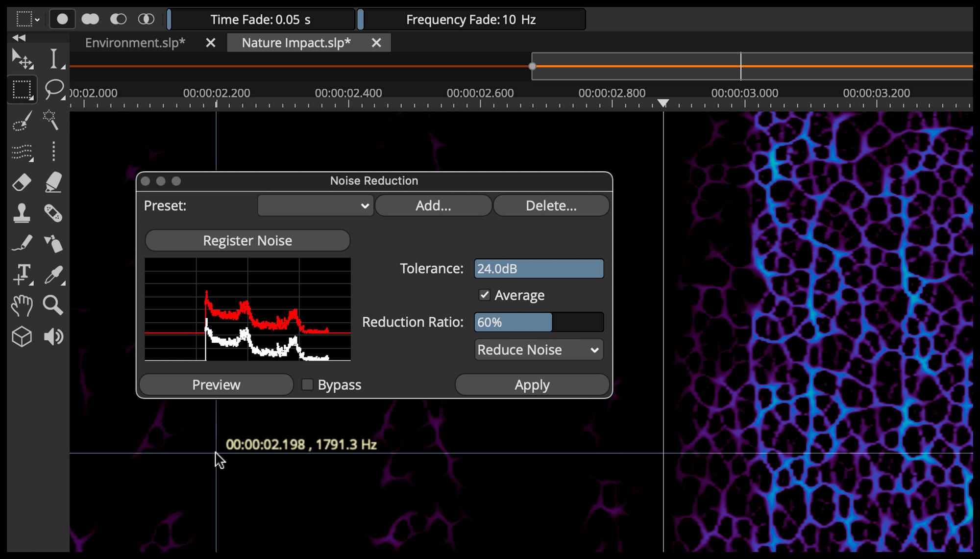
Task: Select the magnifier zoom tool
Action: coord(52,305)
